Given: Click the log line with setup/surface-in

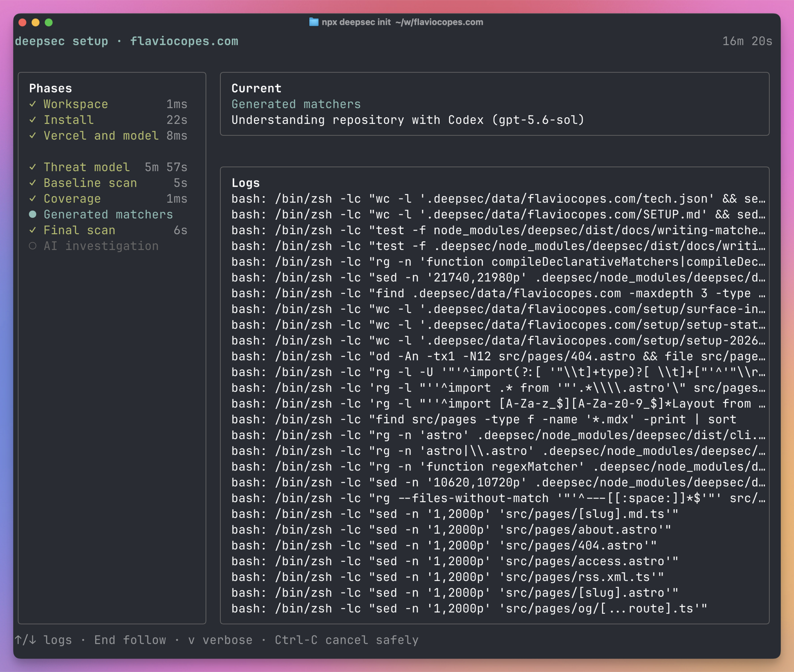Looking at the screenshot, I should coord(498,309).
